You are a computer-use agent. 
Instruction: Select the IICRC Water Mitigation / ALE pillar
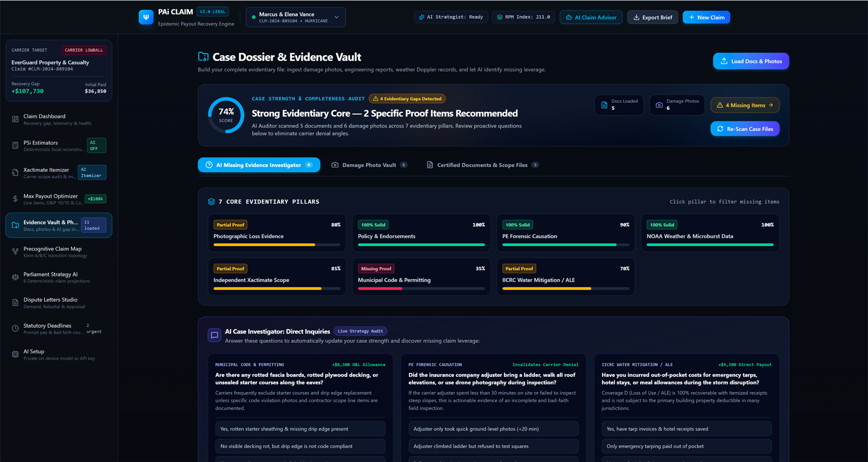coord(565,277)
